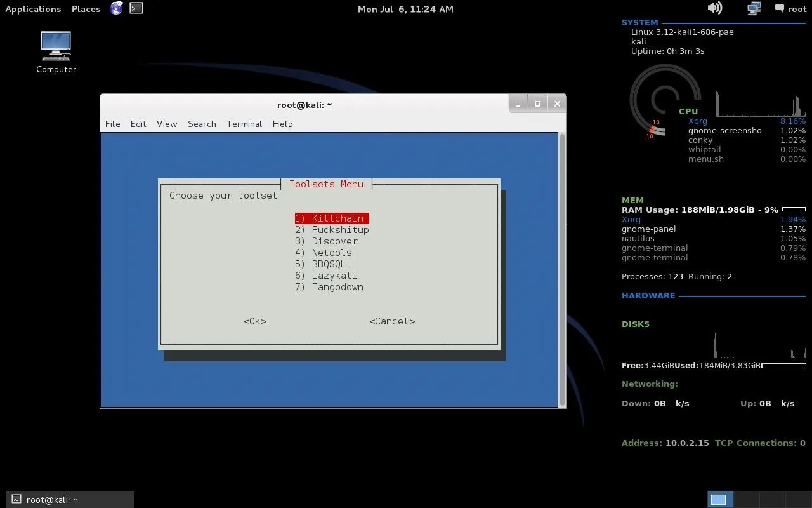Screen dimensions: 812x508
Task: Open the Iceweasel browser launcher in top panel
Action: click(116, 8)
